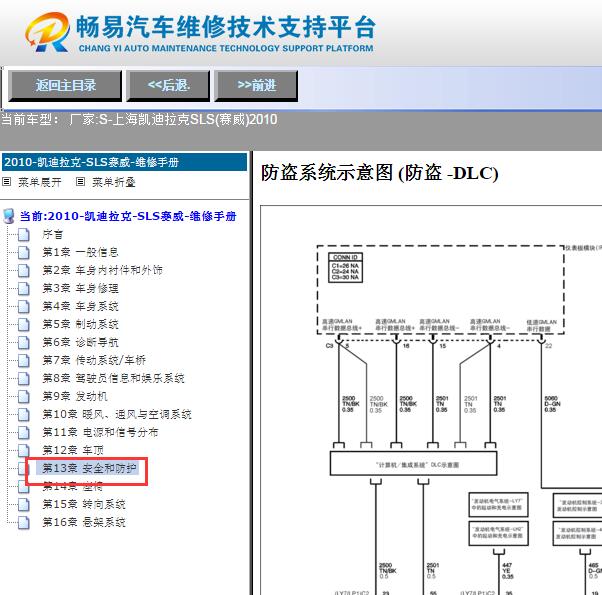Expand all menus with 菜单展开

coord(40,182)
